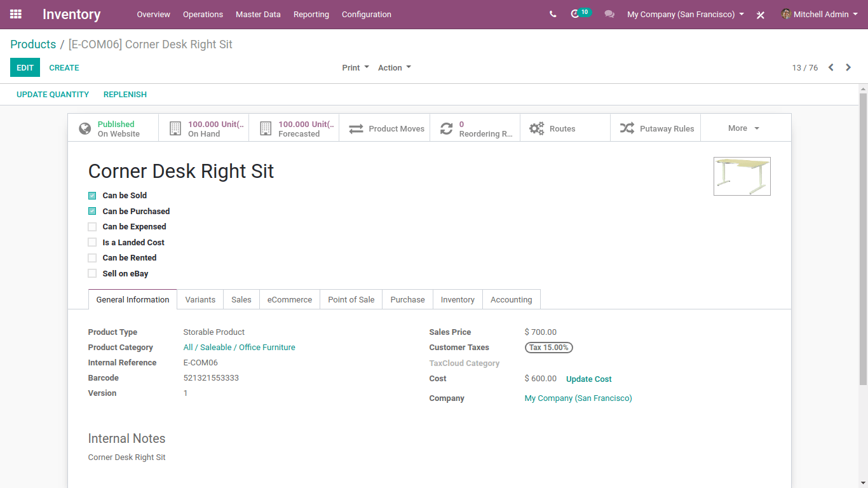Click the Inventory app title
Image resolution: width=868 pixels, height=488 pixels.
tap(72, 14)
